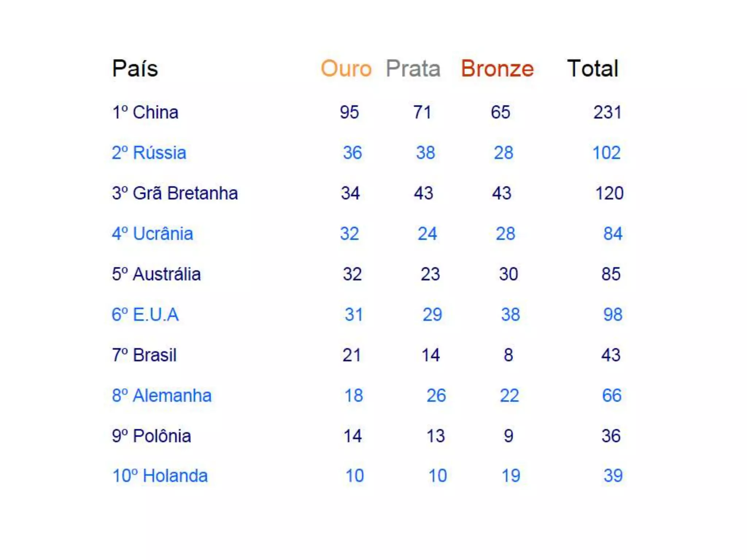The image size is (747, 560).
Task: Click the 2º Rússia text
Action: coord(149,153)
